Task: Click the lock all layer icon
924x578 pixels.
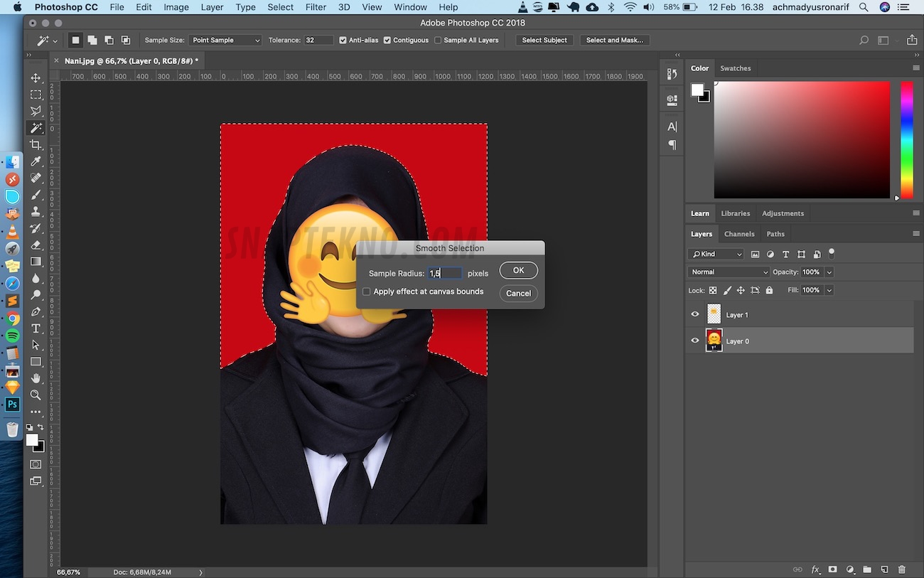Action: click(x=768, y=290)
